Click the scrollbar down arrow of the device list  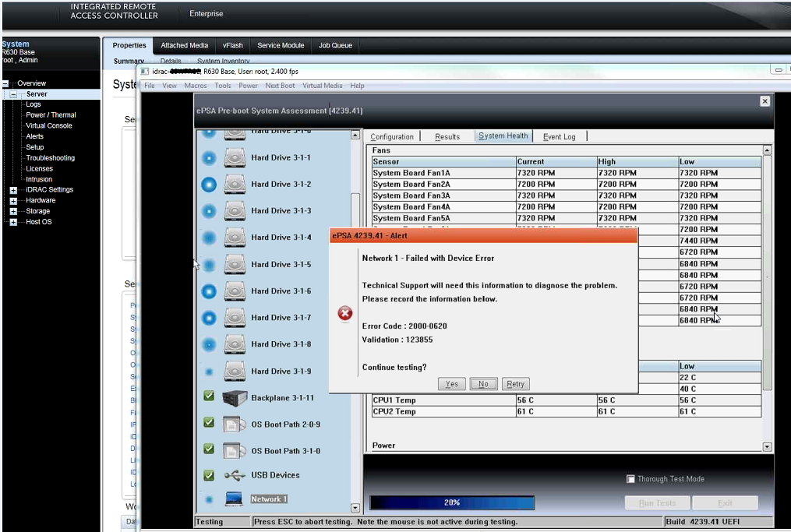coord(355,506)
